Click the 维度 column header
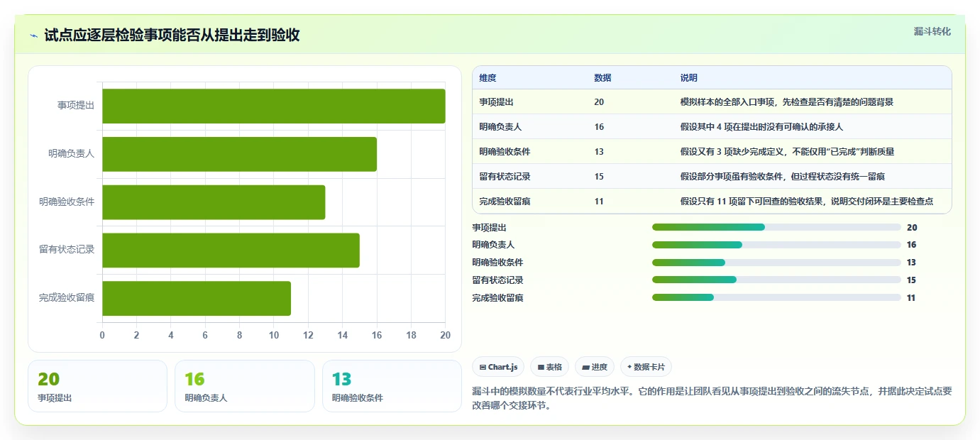Screen dimensions: 980x440 pyautogui.click(x=488, y=78)
